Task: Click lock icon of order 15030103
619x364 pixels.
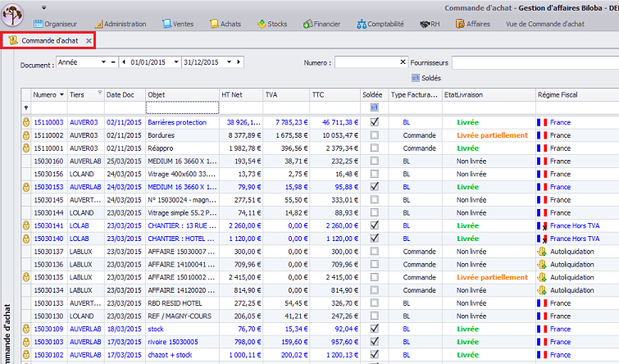Action: [x=26, y=342]
